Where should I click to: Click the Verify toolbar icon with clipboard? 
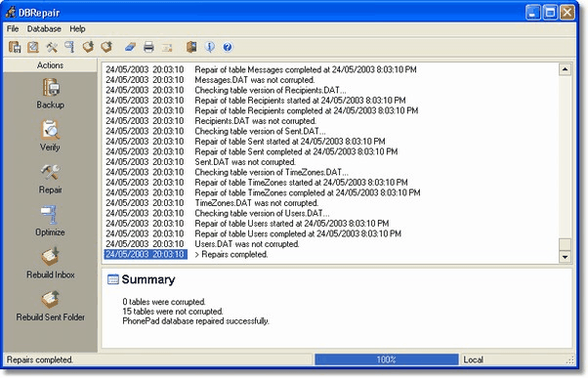pos(33,47)
